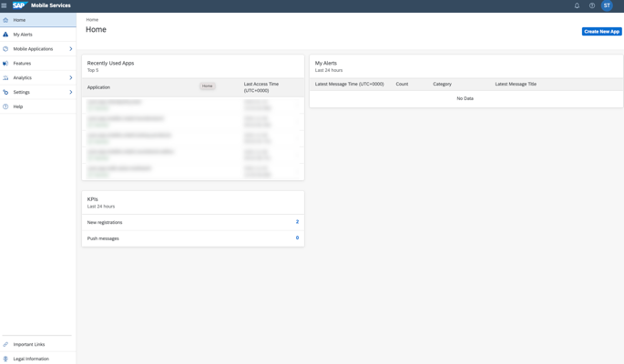Screen dimensions: 624x364
Task: Open the help question mark icon
Action: coord(592,5)
